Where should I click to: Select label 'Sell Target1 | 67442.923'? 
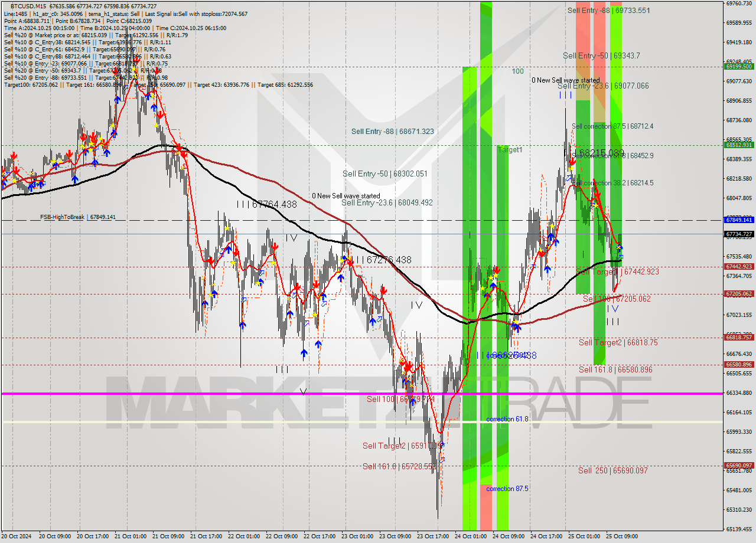[x=617, y=271]
